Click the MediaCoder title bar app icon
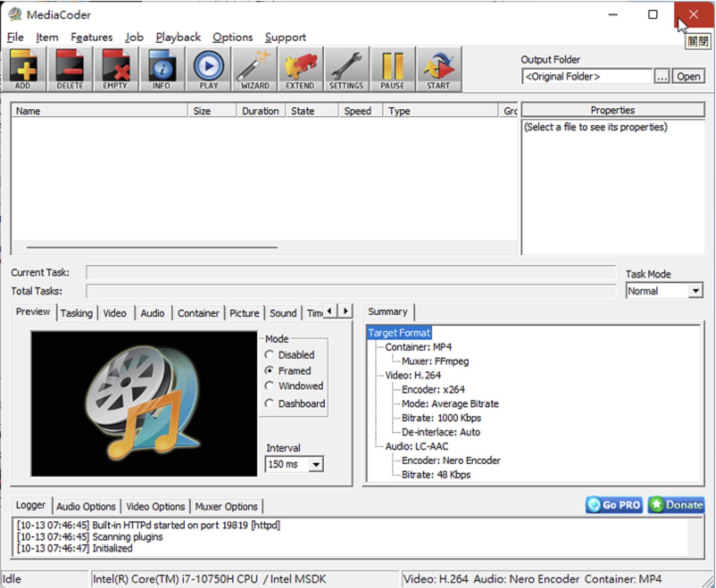Image resolution: width=716 pixels, height=588 pixels. pos(15,14)
